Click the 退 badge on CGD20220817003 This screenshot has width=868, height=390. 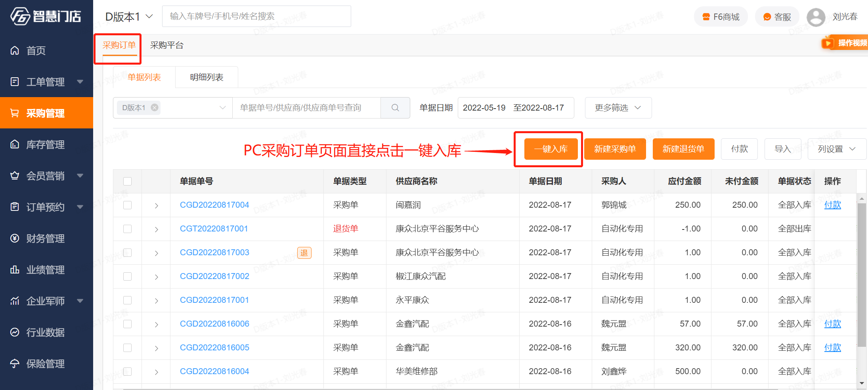pos(304,253)
